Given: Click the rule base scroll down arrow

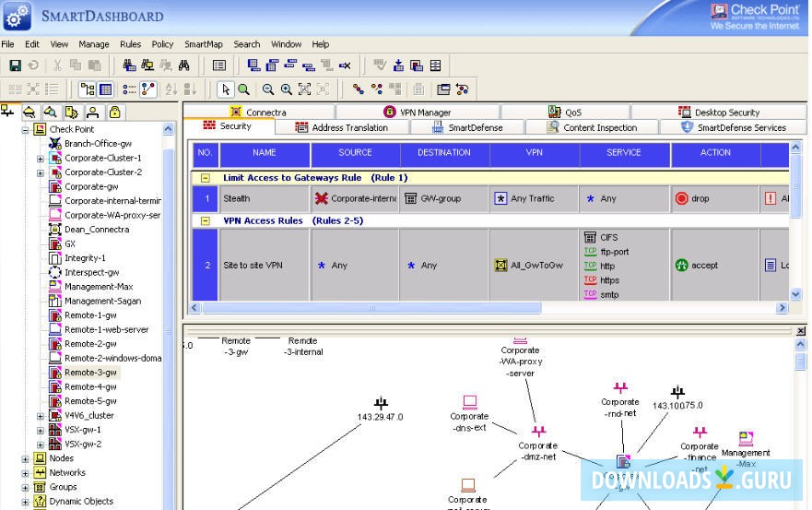Looking at the screenshot, I should coord(796,294).
